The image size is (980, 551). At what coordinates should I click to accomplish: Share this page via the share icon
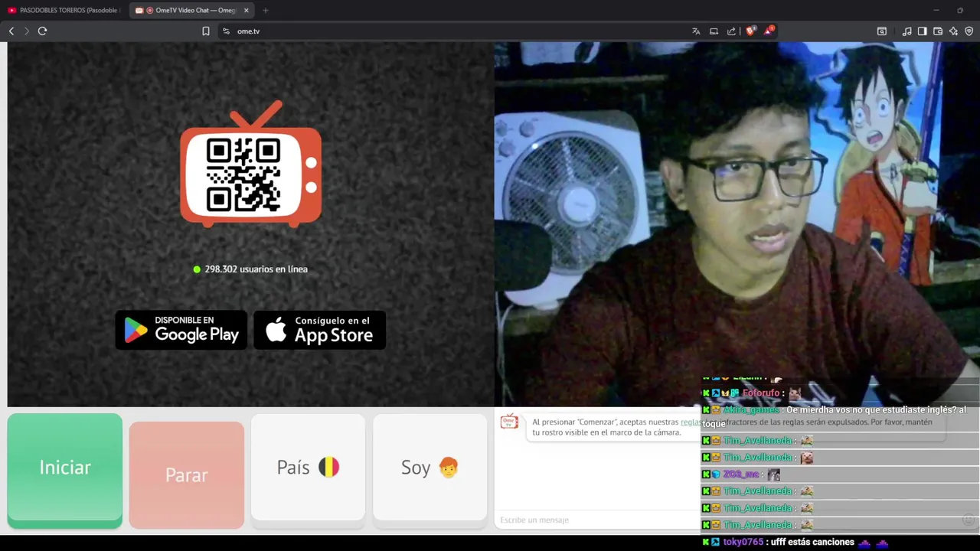tap(731, 31)
